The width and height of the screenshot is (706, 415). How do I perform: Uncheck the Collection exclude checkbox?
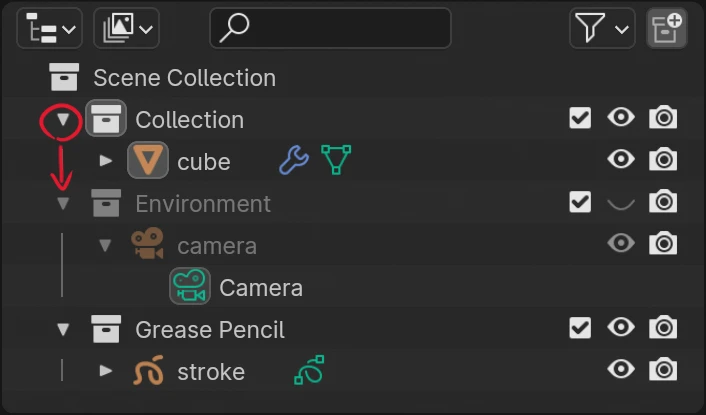tap(580, 118)
